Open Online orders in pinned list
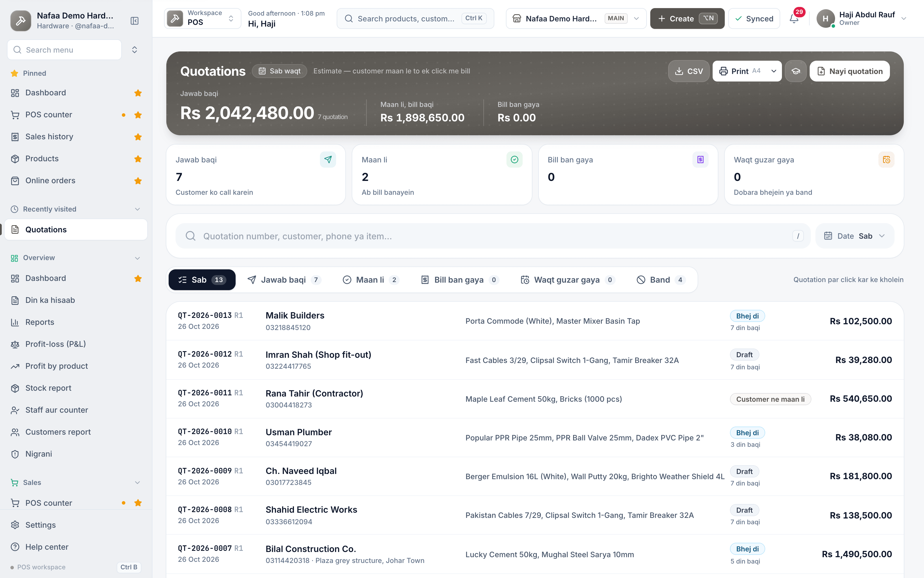Viewport: 924px width, 578px height. [76, 180]
